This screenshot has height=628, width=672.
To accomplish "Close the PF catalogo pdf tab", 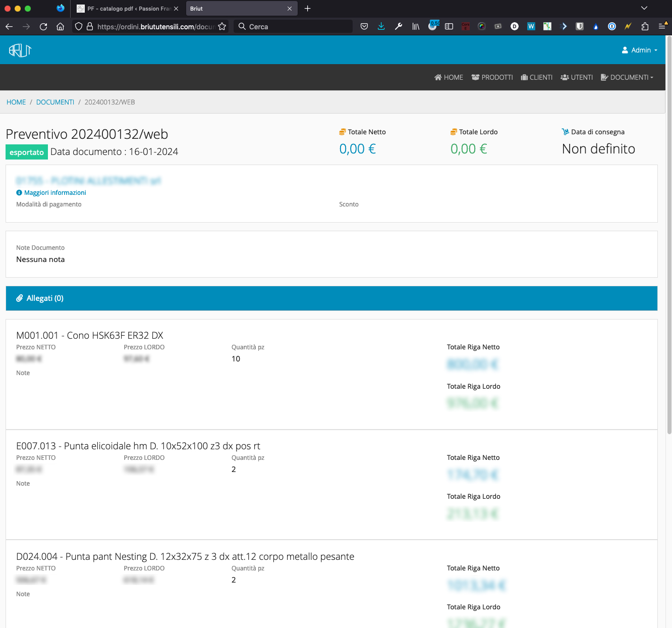I will coord(176,9).
